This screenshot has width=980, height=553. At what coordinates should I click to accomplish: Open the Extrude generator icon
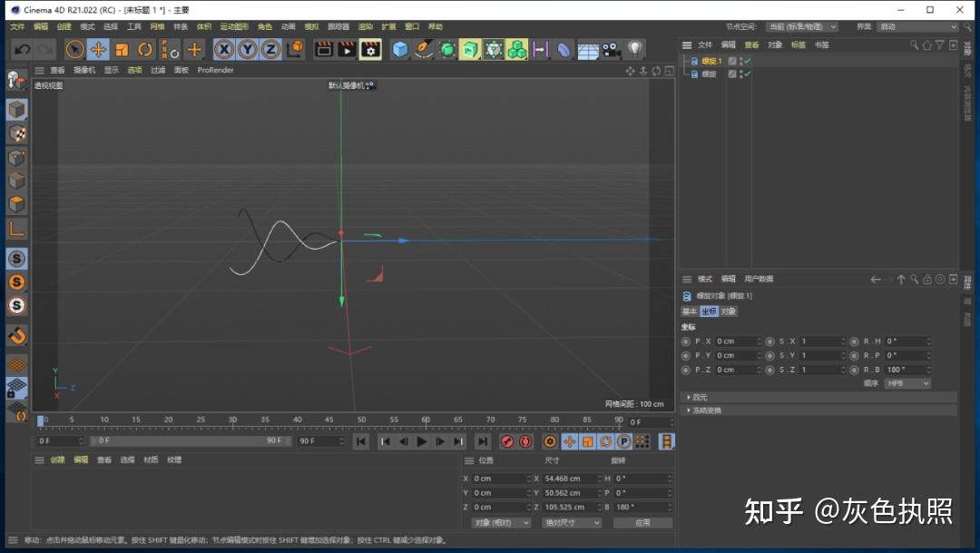tap(470, 49)
